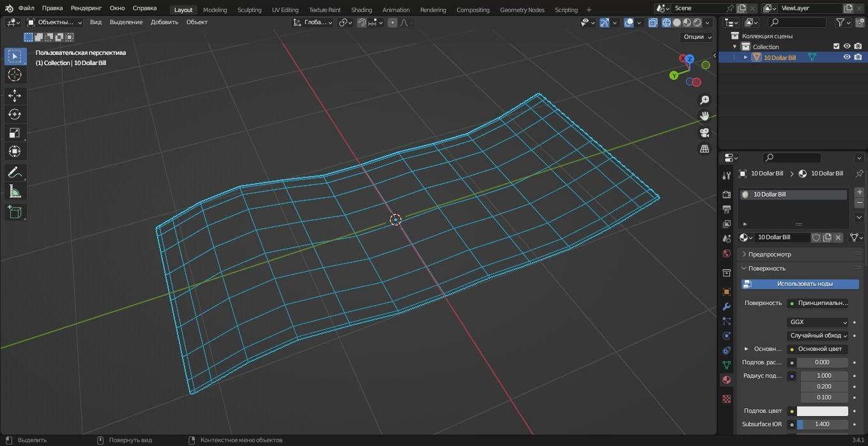Open the Render properties tab

pyautogui.click(x=726, y=194)
